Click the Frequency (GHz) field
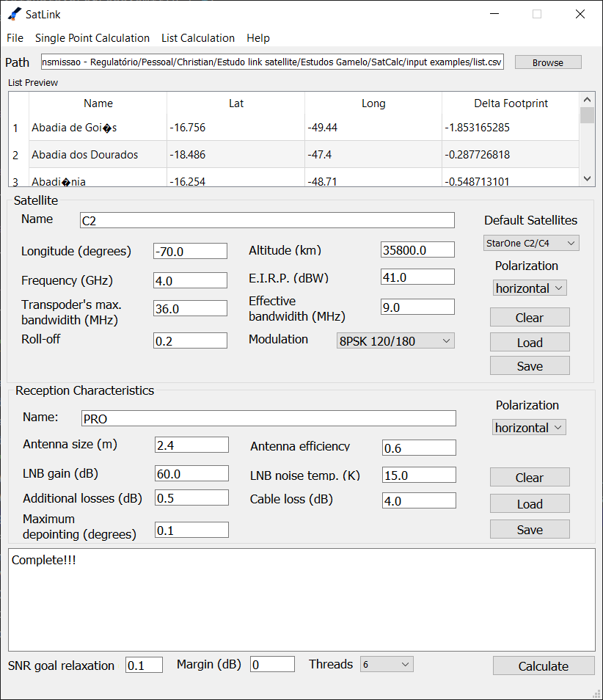Image resolution: width=603 pixels, height=700 pixels. click(190, 281)
